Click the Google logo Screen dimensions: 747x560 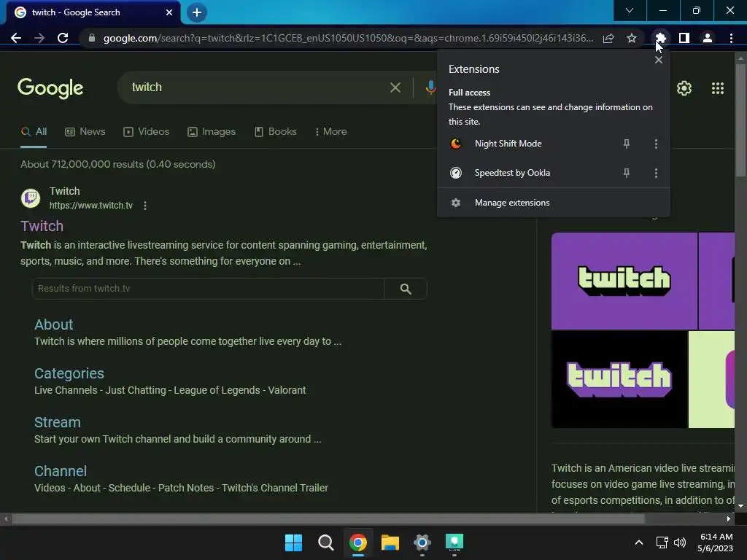(x=50, y=87)
